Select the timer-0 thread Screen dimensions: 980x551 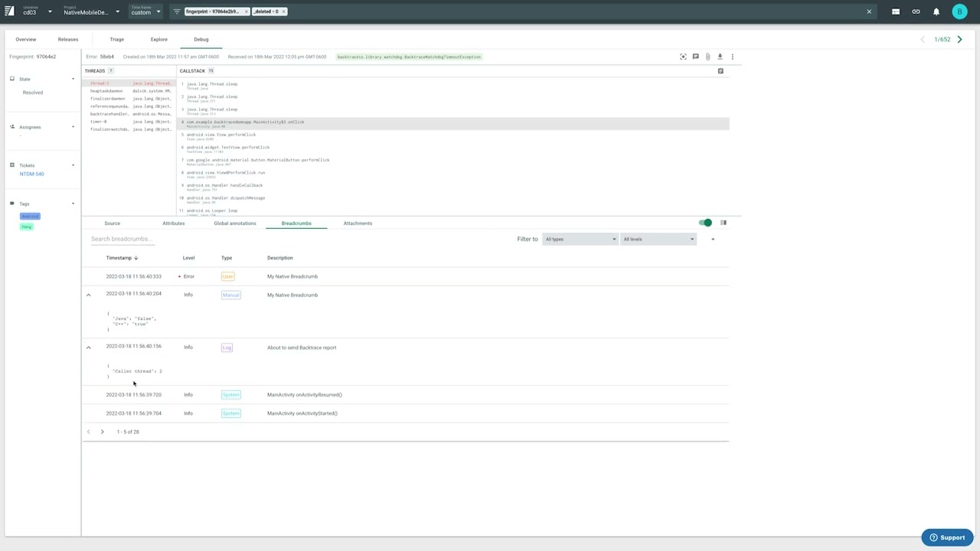point(130,122)
